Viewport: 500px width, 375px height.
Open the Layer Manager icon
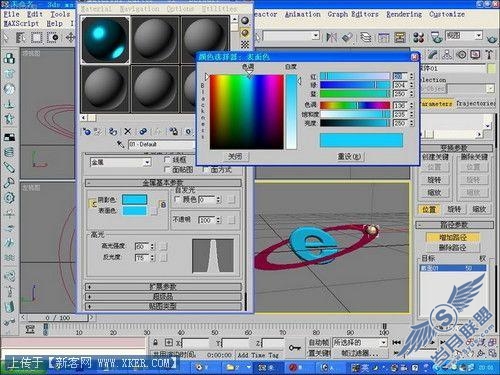point(366,37)
